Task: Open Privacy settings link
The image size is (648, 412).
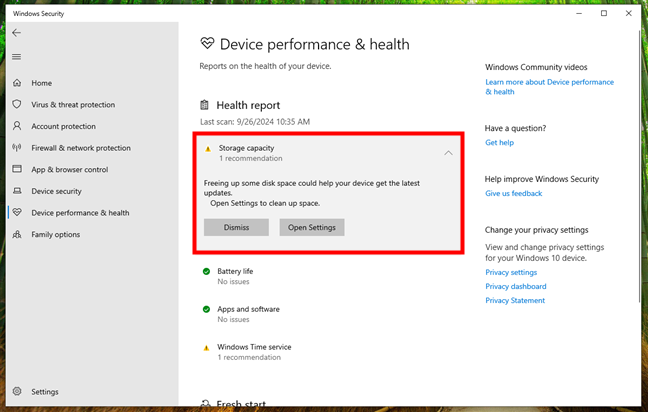Action: 511,272
